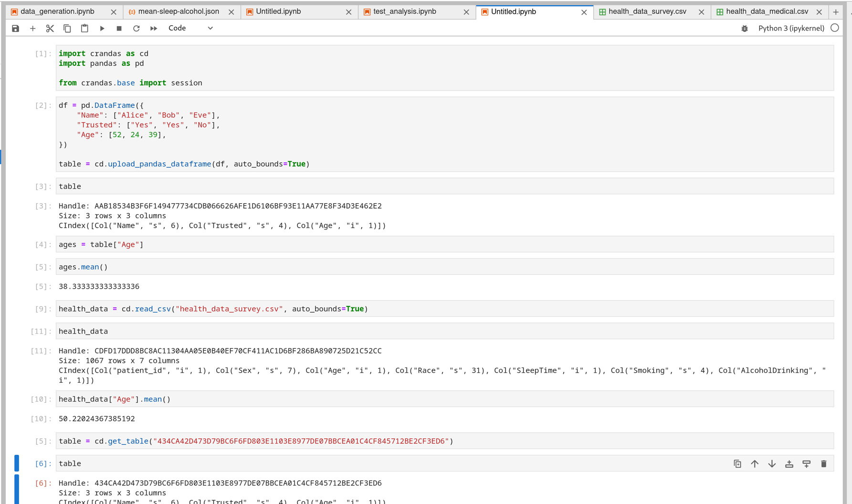Screen dimensions: 852x504
Task: Save the notebook with the floppy disk icon
Action: coord(15,28)
